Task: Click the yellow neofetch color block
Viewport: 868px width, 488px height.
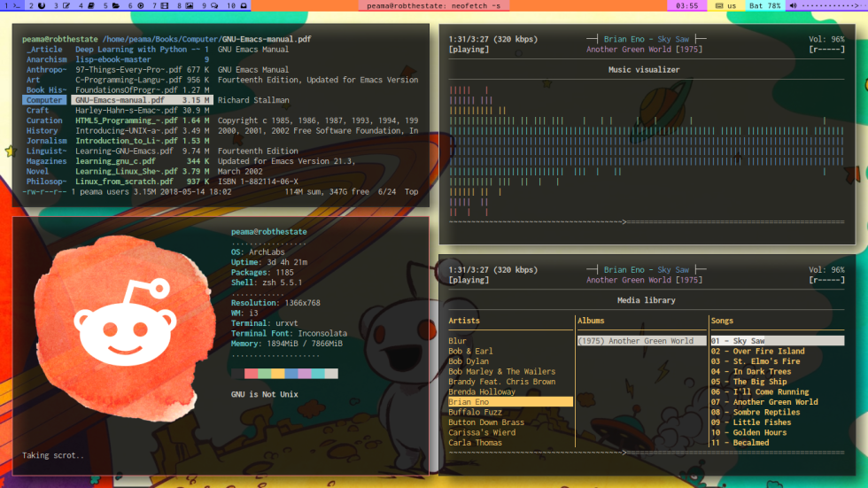Action: (278, 374)
